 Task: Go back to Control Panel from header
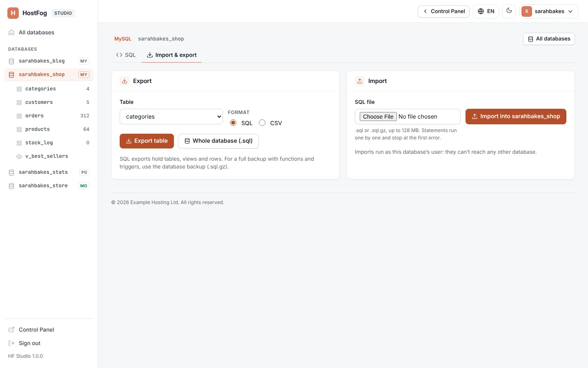pyautogui.click(x=443, y=11)
